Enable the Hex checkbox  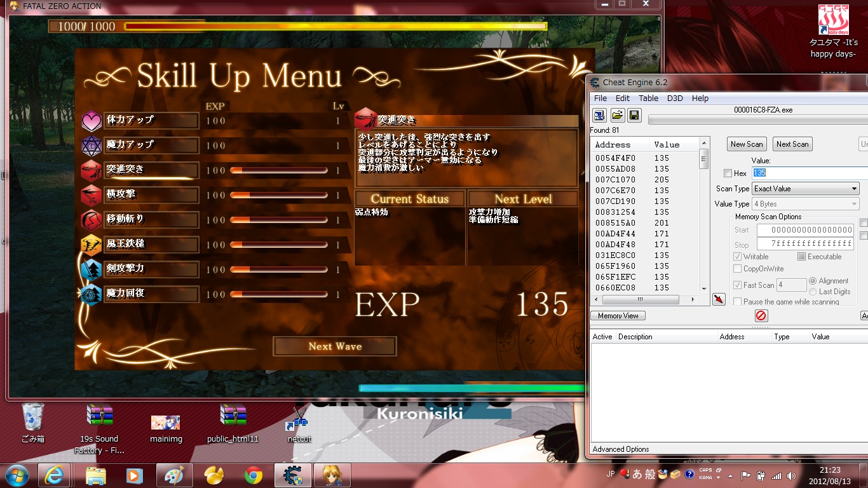[728, 173]
